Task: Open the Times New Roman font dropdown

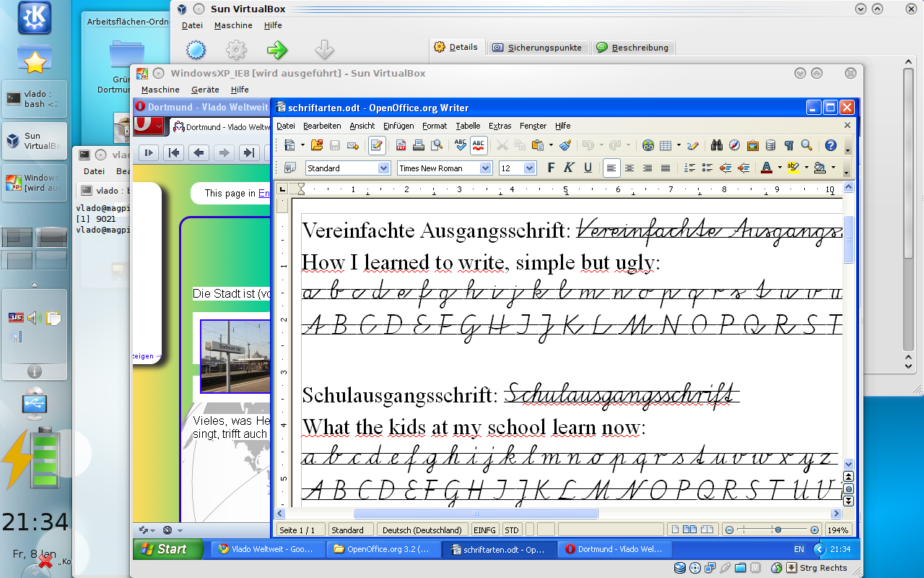Action: click(486, 168)
